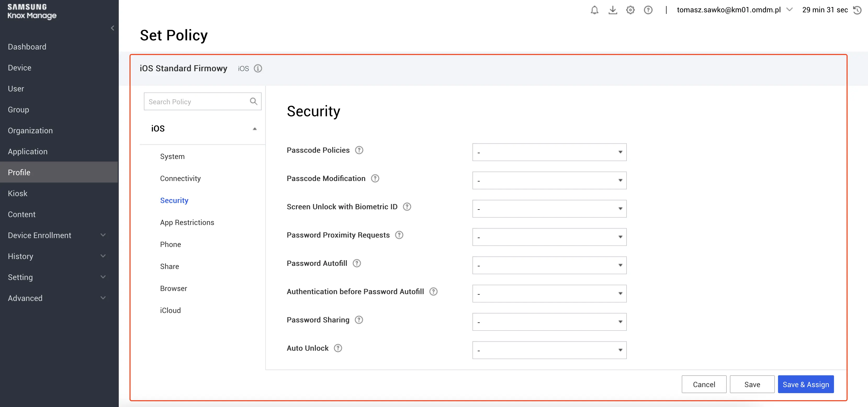This screenshot has height=407, width=868.
Task: Show help for Password Sharing
Action: pyautogui.click(x=359, y=320)
